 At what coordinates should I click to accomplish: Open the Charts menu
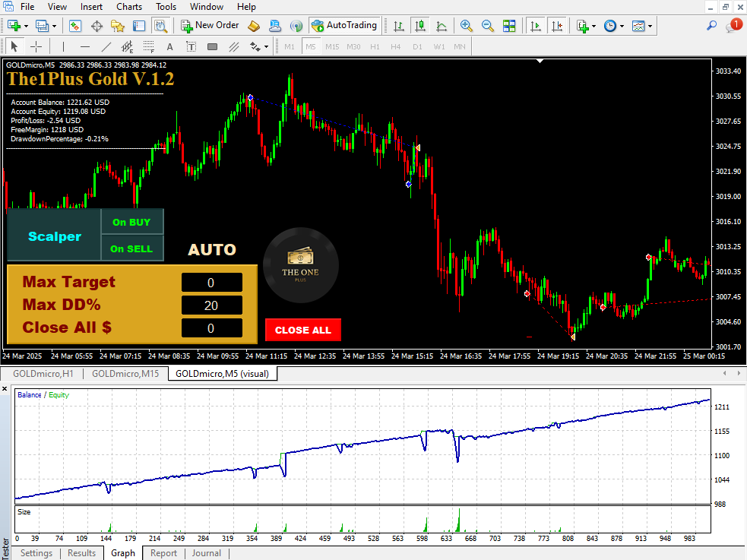coord(129,7)
